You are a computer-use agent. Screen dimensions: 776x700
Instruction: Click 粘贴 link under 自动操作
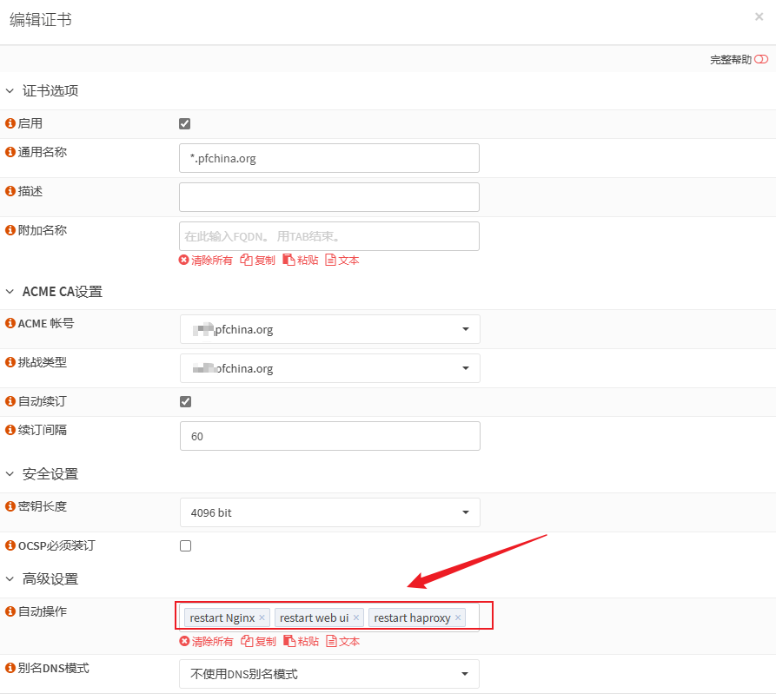click(301, 641)
